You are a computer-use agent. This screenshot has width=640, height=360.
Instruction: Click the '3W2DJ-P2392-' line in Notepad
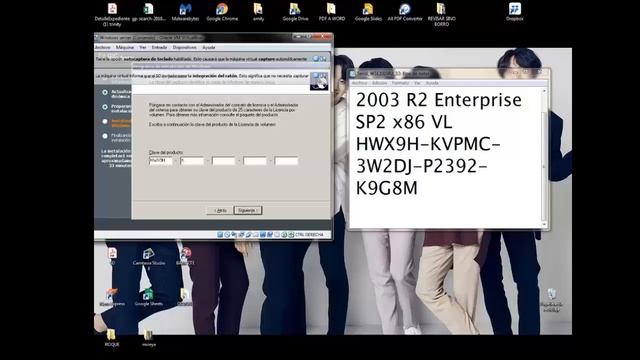[x=422, y=166]
